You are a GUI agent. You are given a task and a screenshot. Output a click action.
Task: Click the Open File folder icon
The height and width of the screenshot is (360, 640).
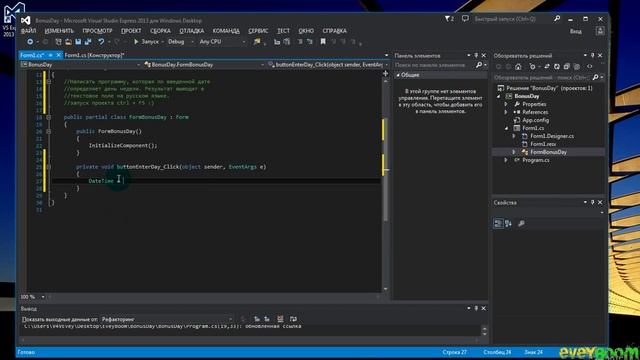tap(68, 42)
